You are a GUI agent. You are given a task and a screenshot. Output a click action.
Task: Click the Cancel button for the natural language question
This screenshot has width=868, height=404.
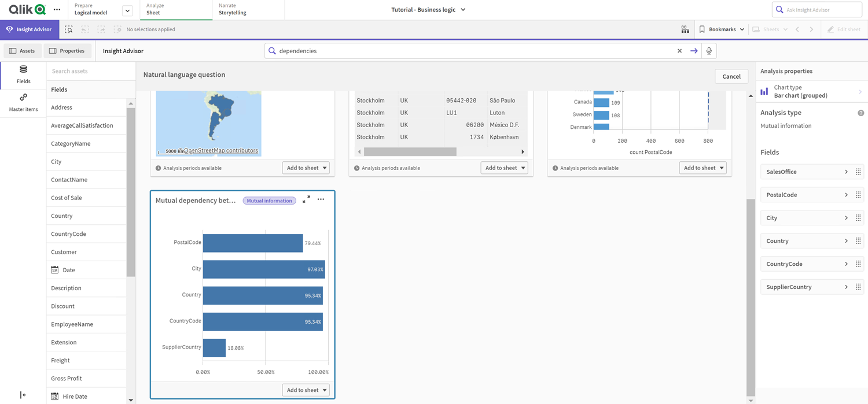coord(731,76)
